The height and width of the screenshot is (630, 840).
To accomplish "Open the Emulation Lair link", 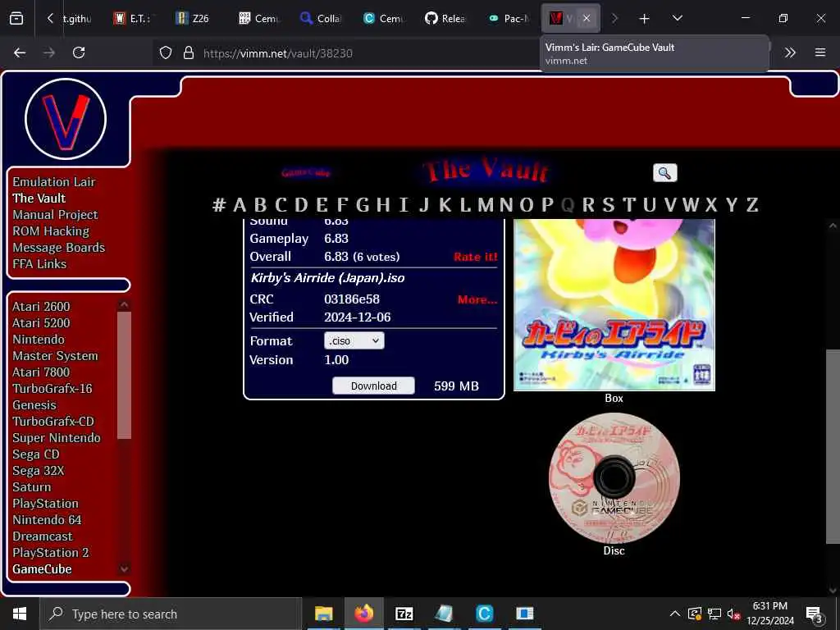I will point(54,181).
